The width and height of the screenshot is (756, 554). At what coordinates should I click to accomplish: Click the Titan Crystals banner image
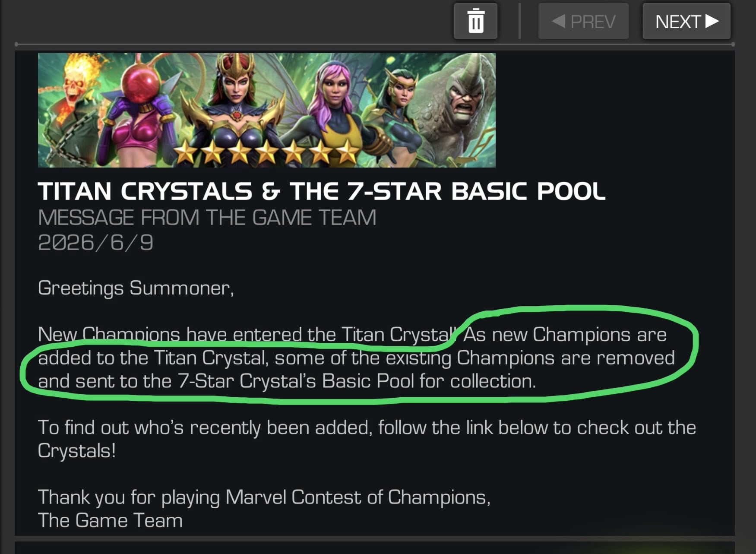(266, 110)
